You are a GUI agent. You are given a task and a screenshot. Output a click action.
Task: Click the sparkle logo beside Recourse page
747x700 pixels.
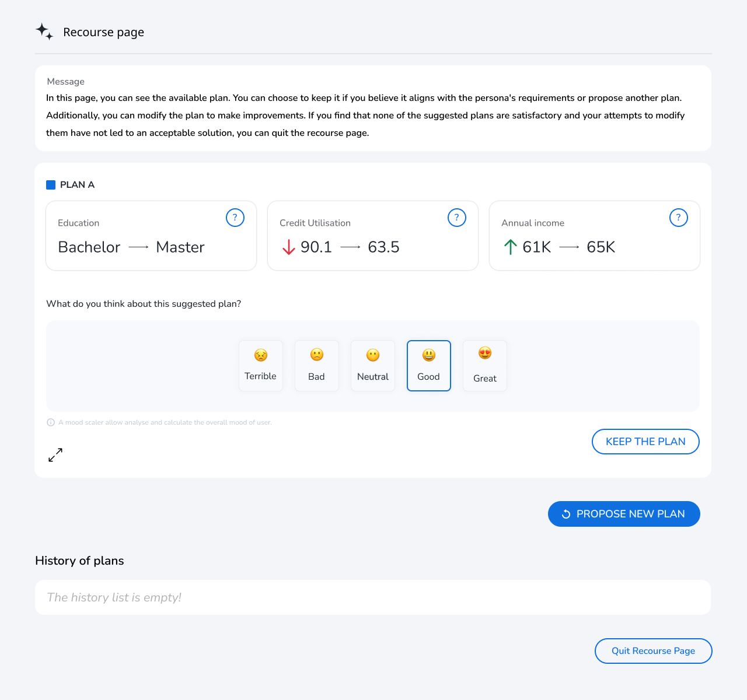tap(44, 32)
